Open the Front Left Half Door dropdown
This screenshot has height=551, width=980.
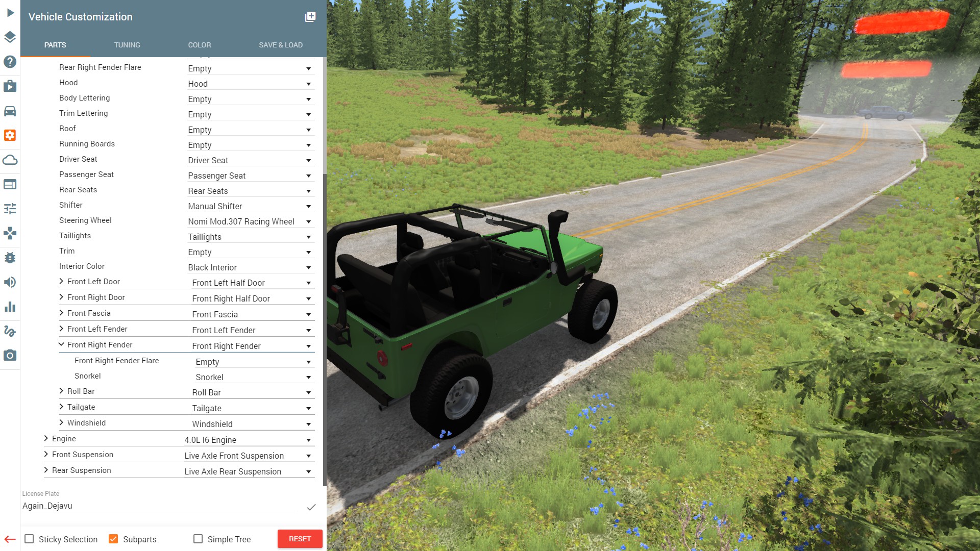pyautogui.click(x=253, y=283)
